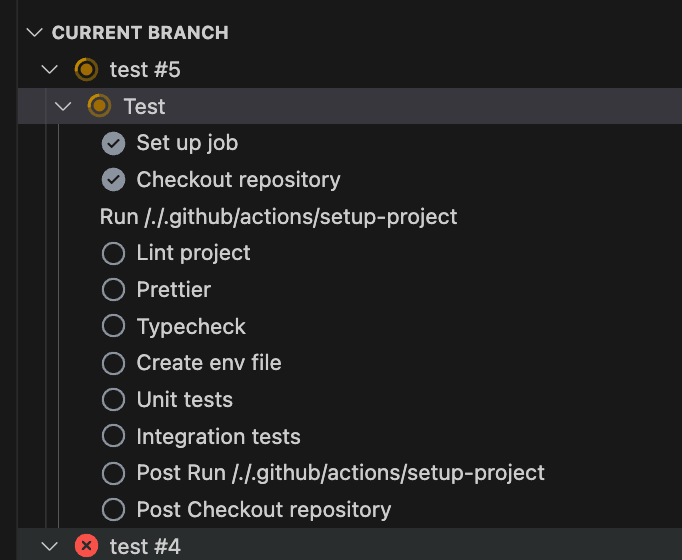
Task: Collapse the test #5 workflow run
Action: (50, 70)
